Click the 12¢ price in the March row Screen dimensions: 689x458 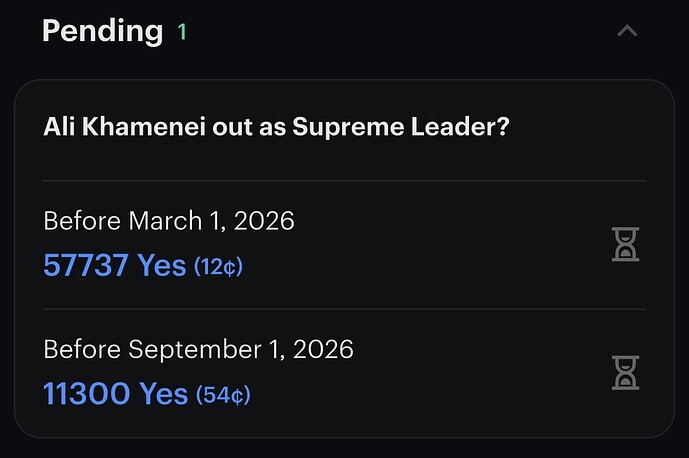pos(218,267)
